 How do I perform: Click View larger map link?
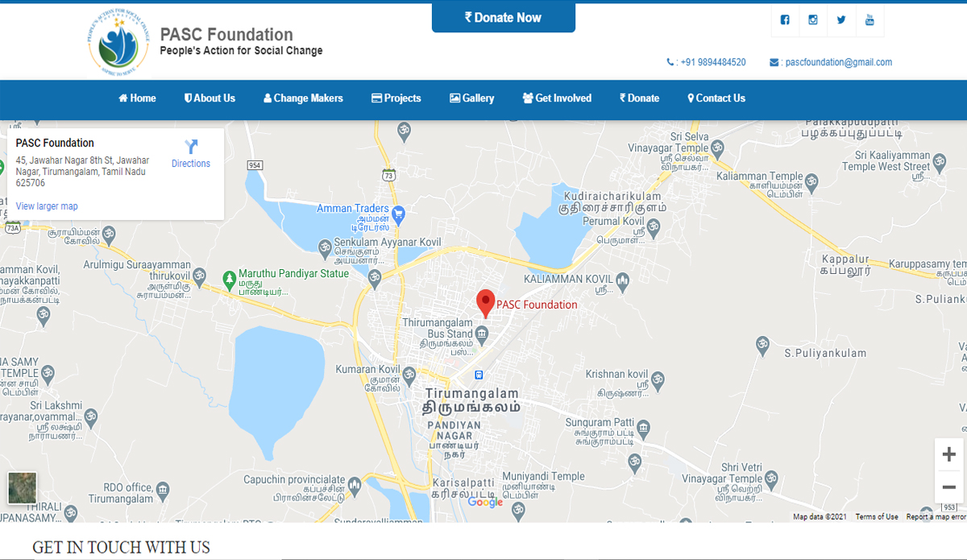pos(47,206)
